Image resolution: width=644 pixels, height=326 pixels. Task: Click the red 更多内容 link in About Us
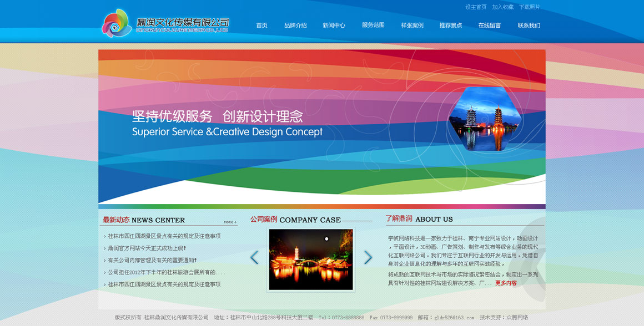506,283
